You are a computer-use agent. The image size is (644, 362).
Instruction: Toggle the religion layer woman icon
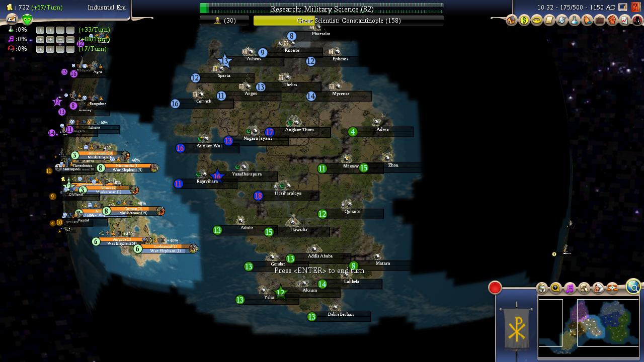(598, 288)
